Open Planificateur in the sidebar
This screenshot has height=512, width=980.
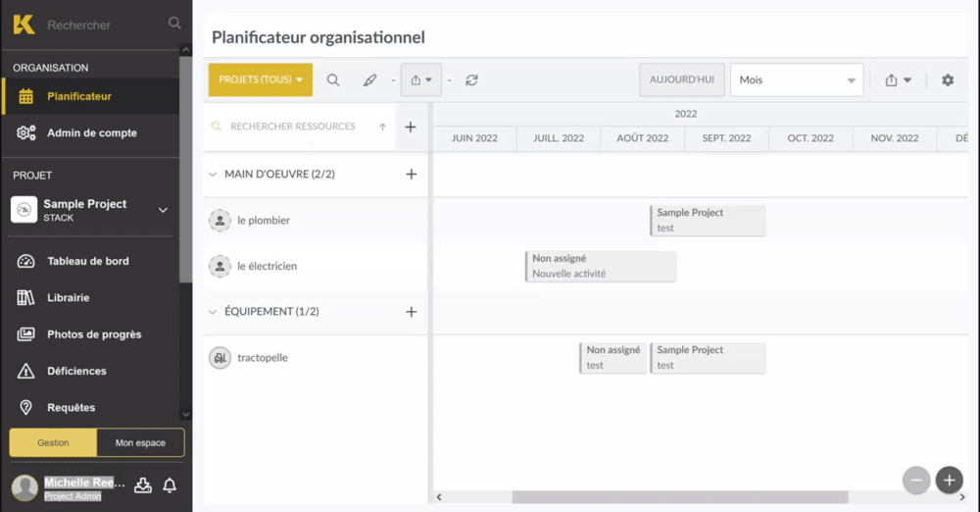(x=90, y=96)
